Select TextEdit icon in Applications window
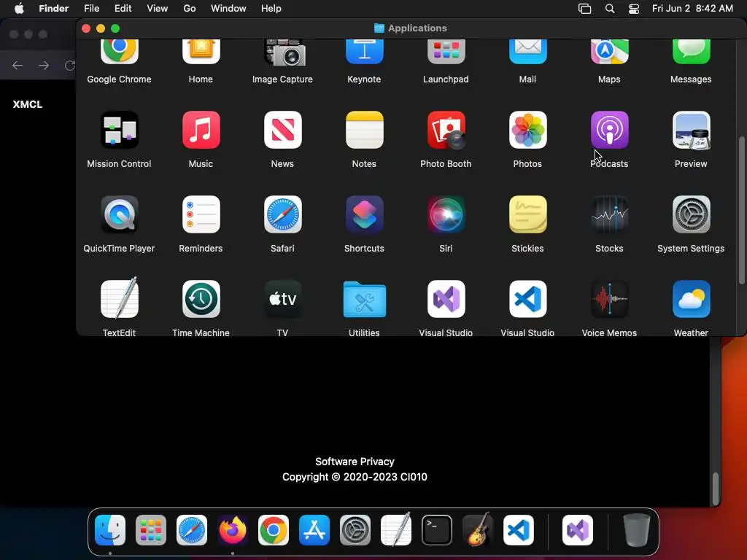747x560 pixels. point(119,298)
